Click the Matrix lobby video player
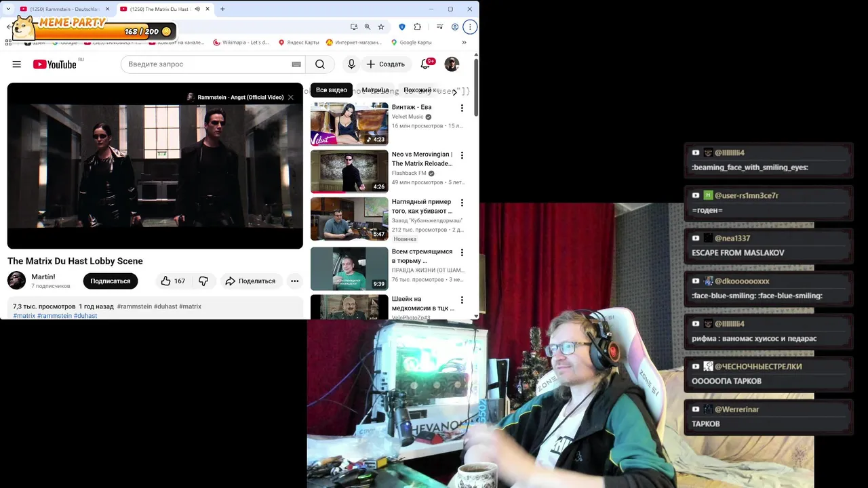This screenshot has width=868, height=488. click(x=155, y=166)
